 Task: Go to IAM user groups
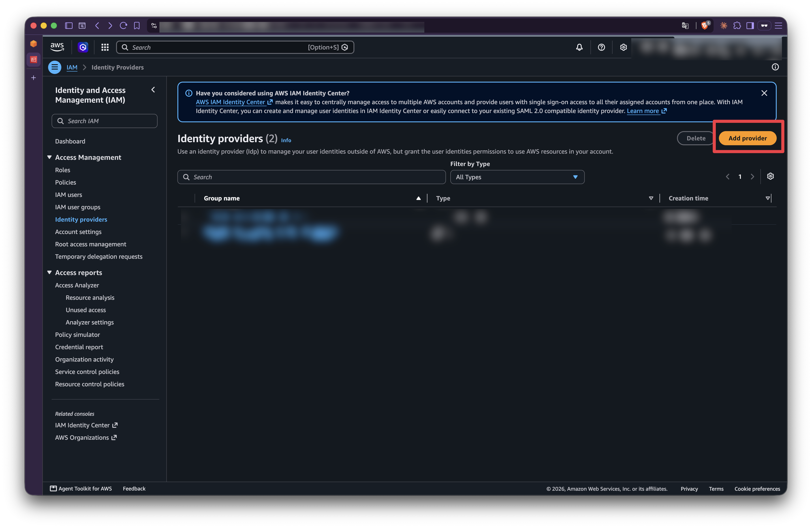point(77,207)
